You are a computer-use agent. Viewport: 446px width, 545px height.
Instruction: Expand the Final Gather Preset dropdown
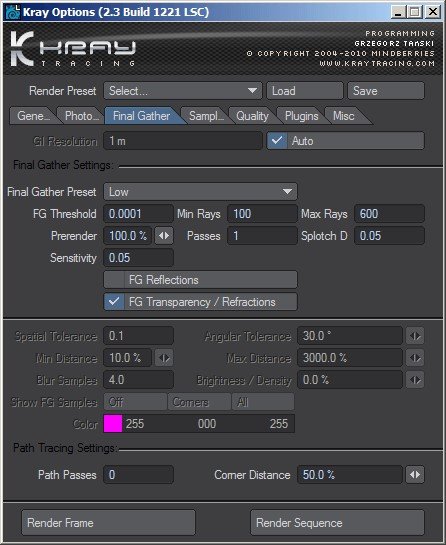point(201,192)
